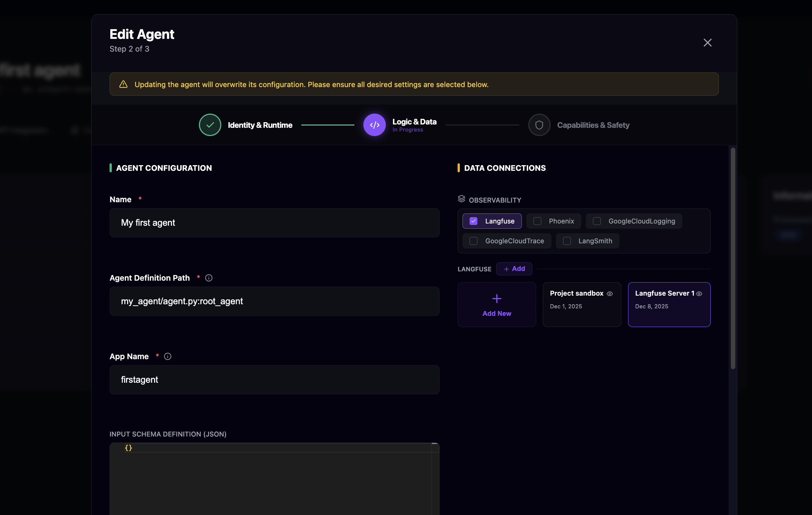
Task: Show details for Langfuse Server 1
Action: coord(699,294)
